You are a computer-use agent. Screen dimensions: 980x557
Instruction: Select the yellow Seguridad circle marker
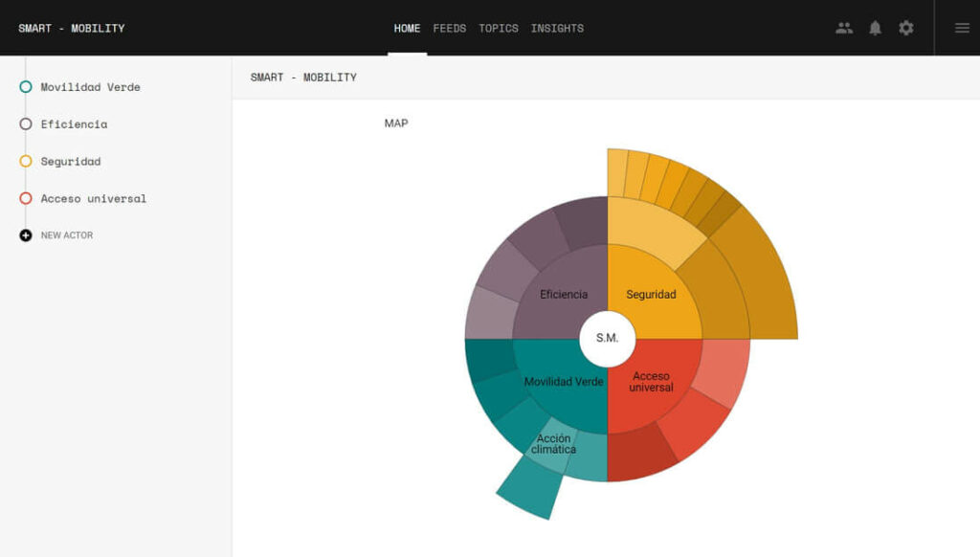(x=26, y=162)
